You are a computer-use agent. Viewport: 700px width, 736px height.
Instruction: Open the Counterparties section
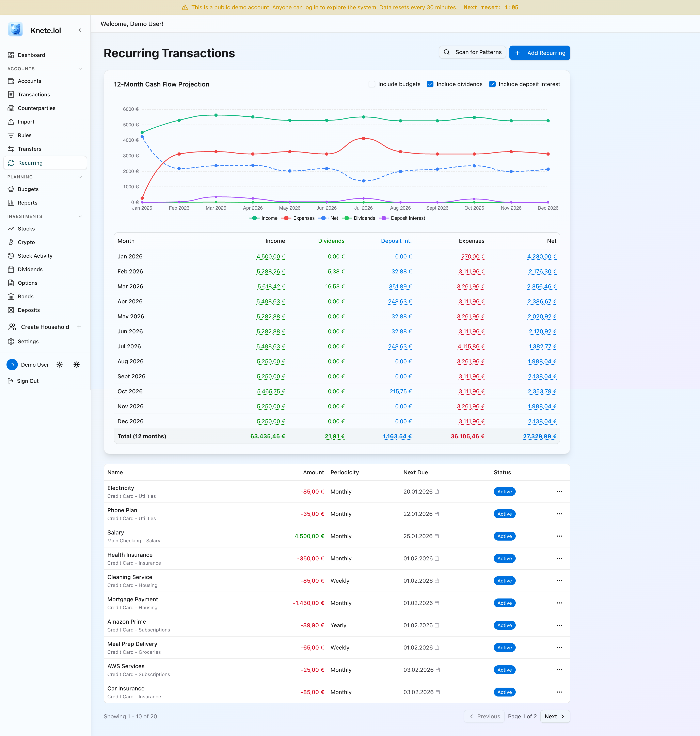point(36,108)
